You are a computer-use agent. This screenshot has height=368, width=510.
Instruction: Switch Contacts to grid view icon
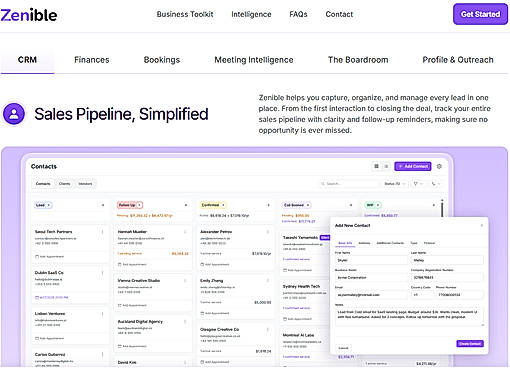(x=376, y=166)
